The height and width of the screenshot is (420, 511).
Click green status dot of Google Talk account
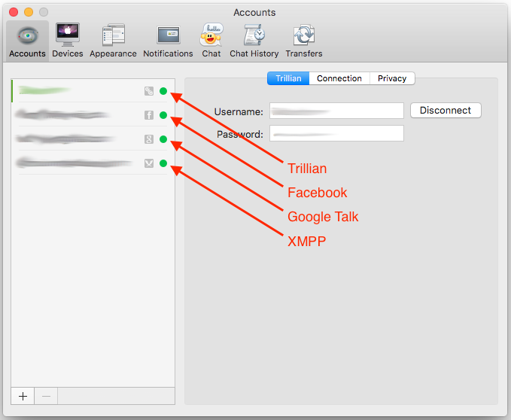point(163,139)
